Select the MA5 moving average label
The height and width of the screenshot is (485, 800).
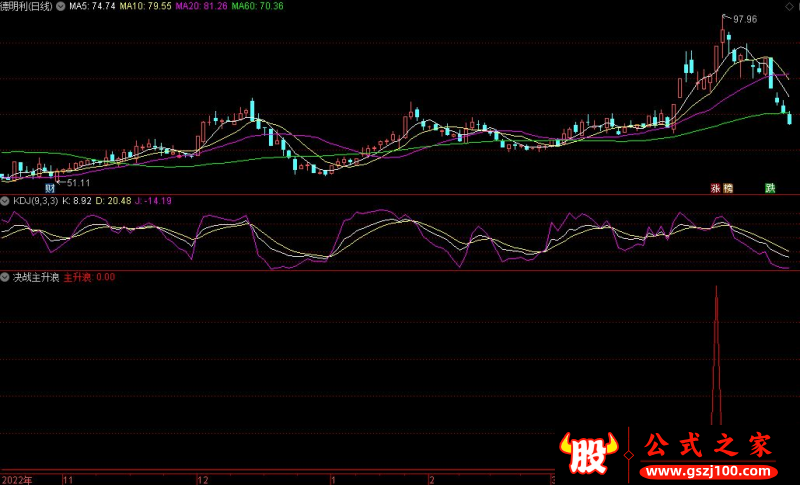click(91, 6)
